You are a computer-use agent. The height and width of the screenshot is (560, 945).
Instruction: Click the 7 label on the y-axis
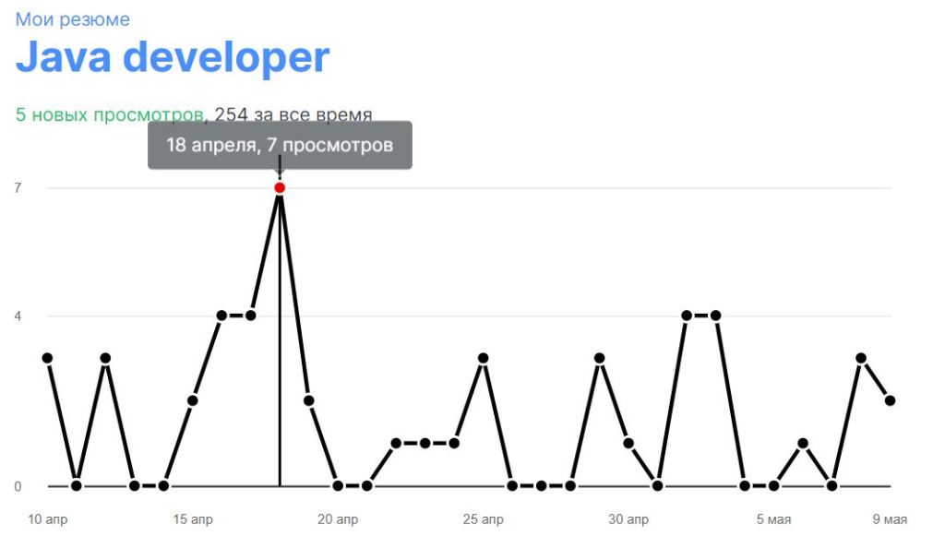(18, 188)
